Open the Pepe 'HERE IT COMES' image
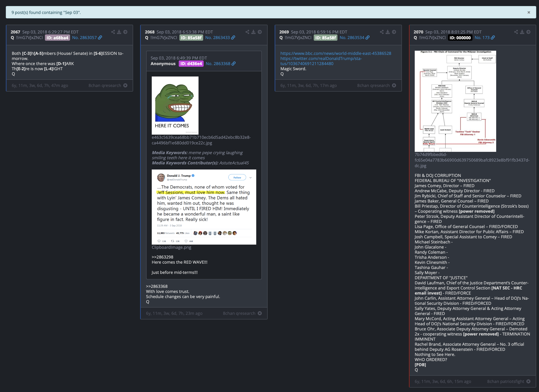Viewport: 539px width, 392px height. (x=175, y=105)
